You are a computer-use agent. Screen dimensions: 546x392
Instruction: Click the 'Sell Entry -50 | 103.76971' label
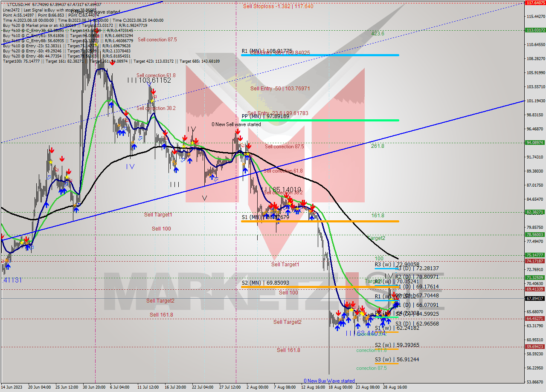[x=280, y=89]
